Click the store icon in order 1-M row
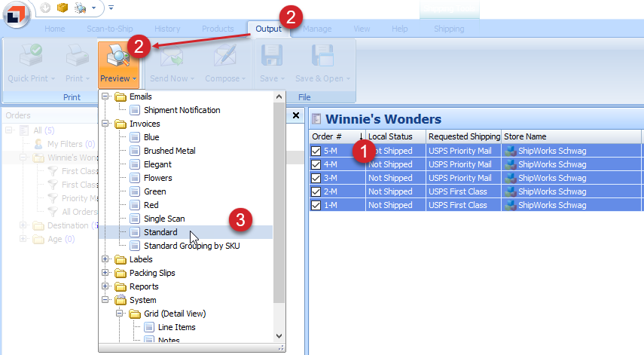644x355 pixels. pyautogui.click(x=511, y=205)
